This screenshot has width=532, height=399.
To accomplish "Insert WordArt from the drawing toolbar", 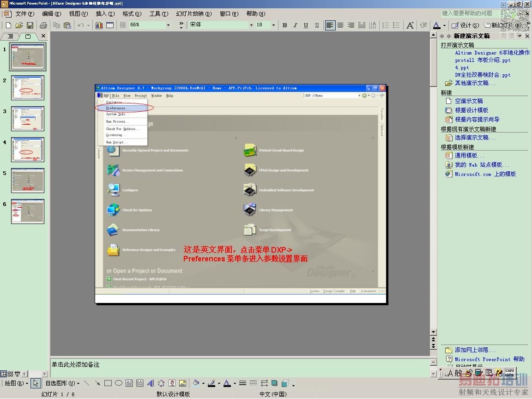I will [x=151, y=383].
